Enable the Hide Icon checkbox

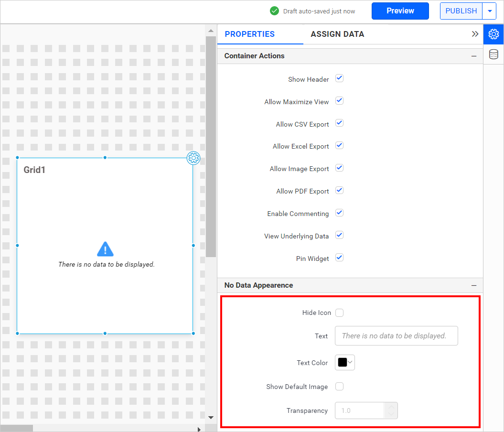pyautogui.click(x=339, y=313)
